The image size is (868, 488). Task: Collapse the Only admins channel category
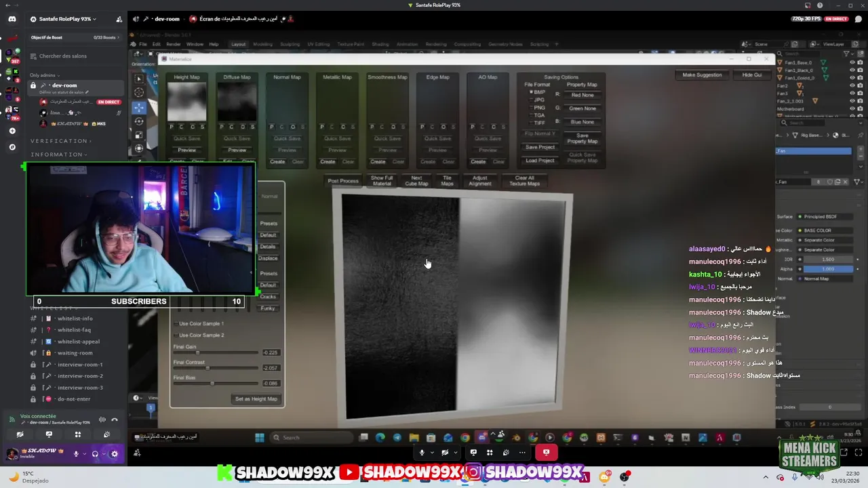45,75
